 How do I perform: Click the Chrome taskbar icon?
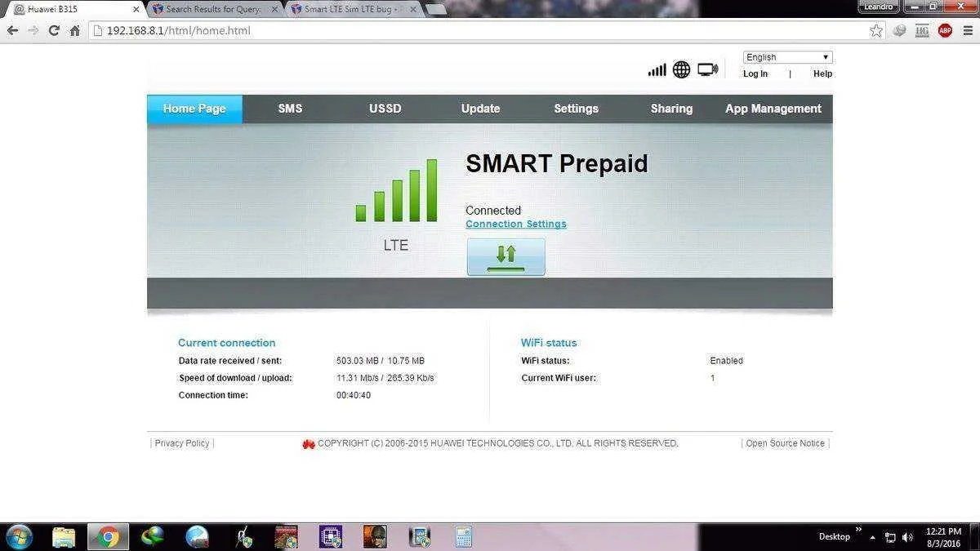coord(108,536)
